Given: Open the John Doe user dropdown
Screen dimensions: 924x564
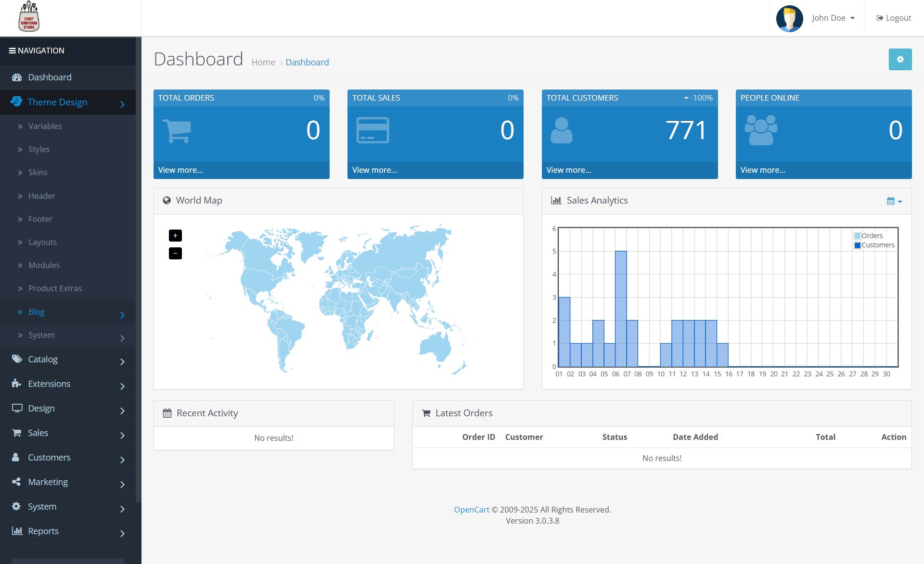Looking at the screenshot, I should (833, 18).
